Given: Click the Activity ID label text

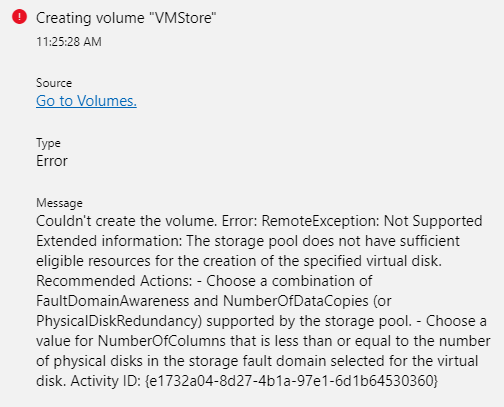Looking at the screenshot, I should (x=106, y=381).
